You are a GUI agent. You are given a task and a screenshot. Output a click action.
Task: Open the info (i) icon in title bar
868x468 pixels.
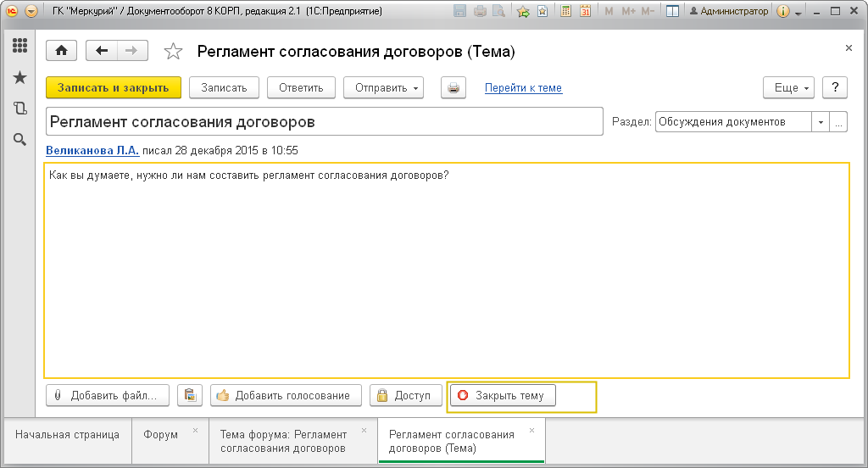782,11
